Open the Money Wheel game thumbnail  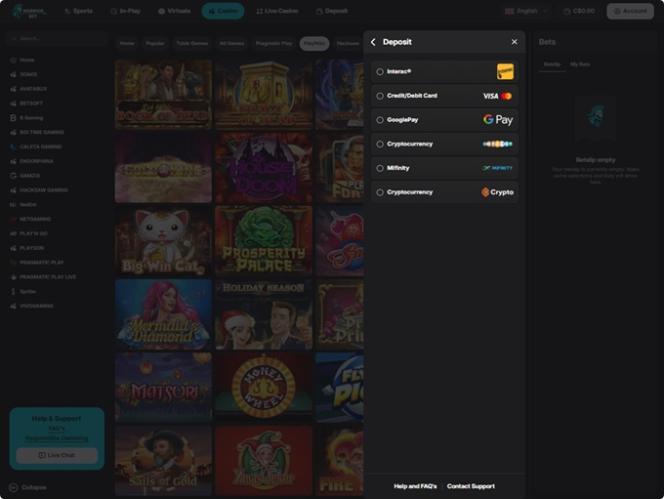coord(263,388)
